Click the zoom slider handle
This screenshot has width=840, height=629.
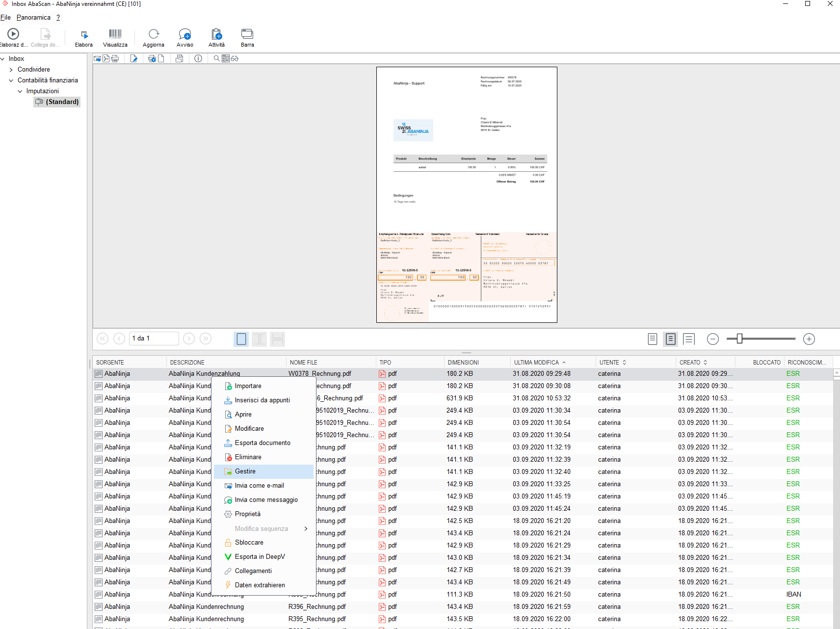tap(739, 339)
